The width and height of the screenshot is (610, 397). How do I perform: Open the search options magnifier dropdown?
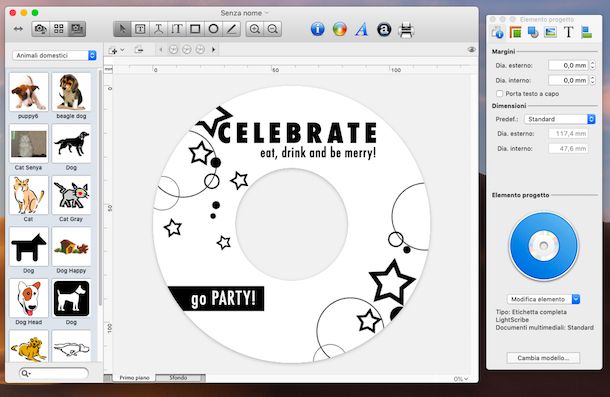coord(26,374)
